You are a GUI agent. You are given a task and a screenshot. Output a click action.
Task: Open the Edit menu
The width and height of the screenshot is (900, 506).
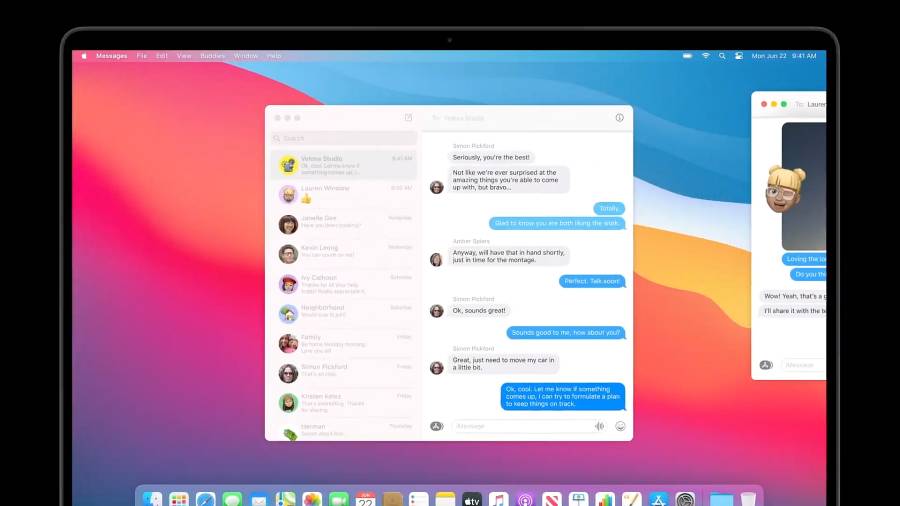[x=162, y=56]
